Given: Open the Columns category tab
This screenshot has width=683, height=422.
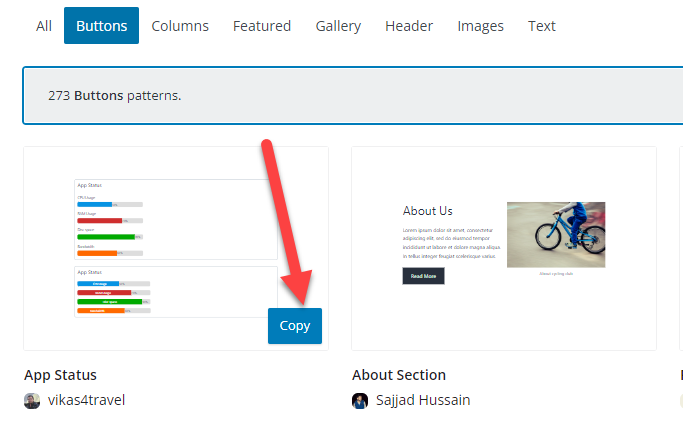Looking at the screenshot, I should click(x=180, y=26).
